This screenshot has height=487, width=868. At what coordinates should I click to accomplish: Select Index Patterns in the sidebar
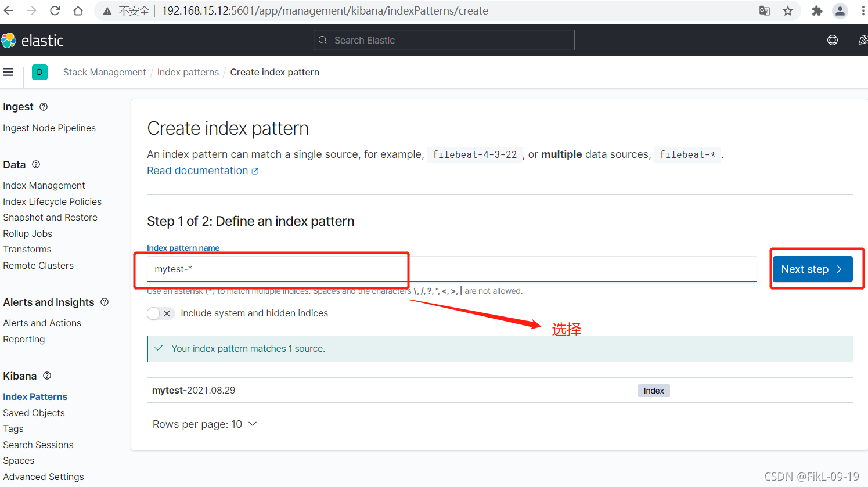(35, 396)
